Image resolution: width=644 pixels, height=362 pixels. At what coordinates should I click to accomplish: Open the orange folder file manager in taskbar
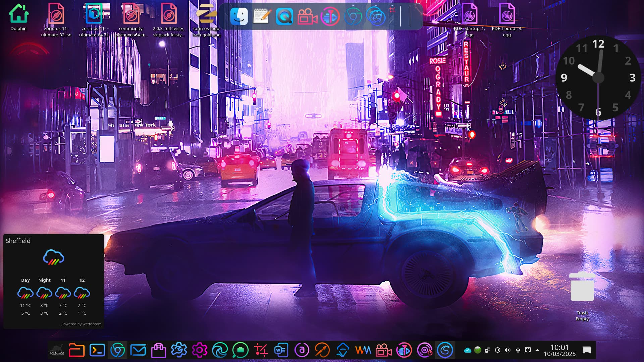[76, 350]
